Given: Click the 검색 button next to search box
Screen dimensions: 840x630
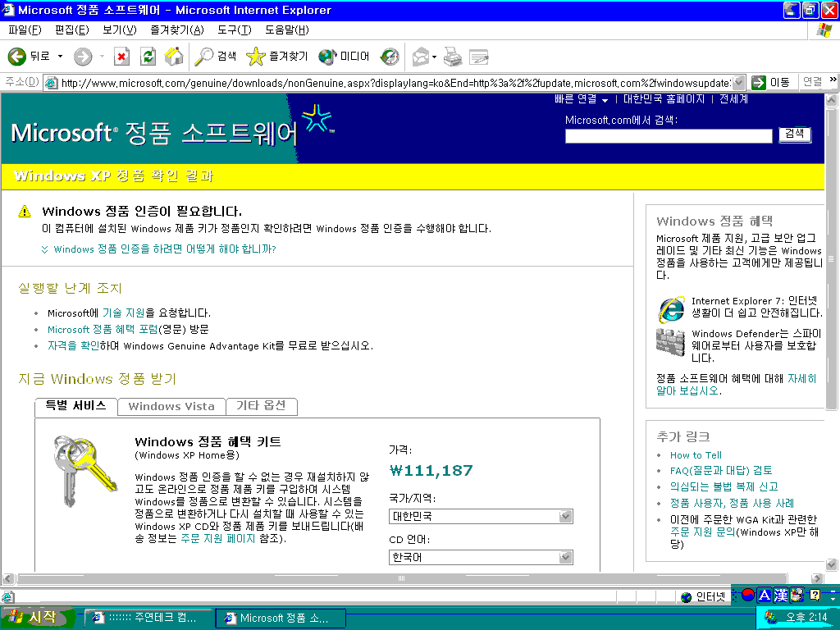Looking at the screenshot, I should point(794,135).
